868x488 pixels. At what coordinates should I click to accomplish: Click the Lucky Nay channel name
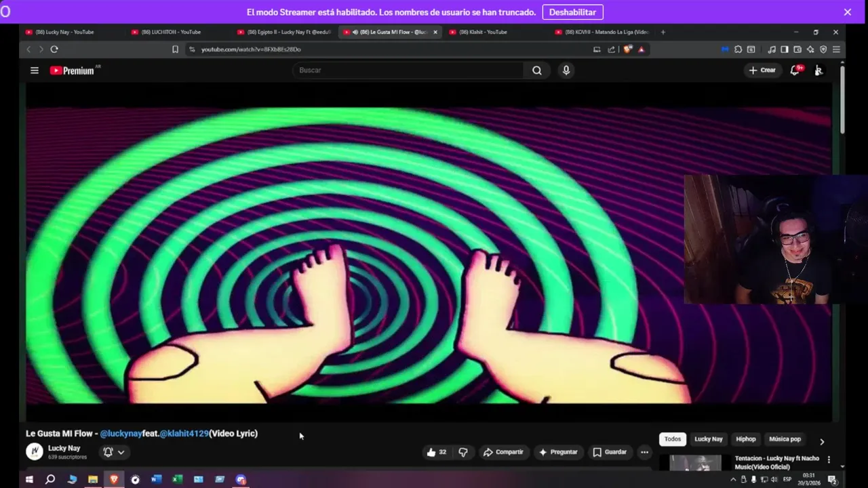pyautogui.click(x=64, y=448)
